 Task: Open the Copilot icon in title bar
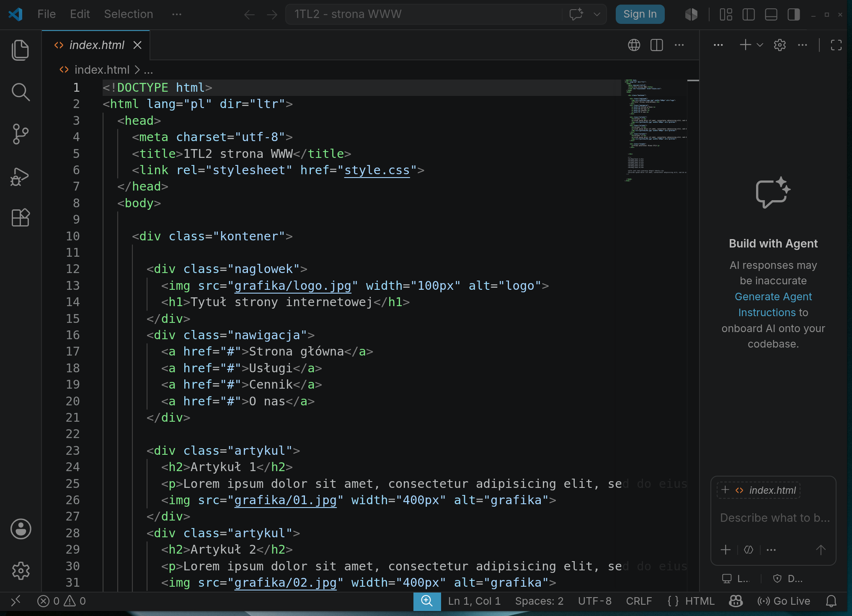pos(691,14)
